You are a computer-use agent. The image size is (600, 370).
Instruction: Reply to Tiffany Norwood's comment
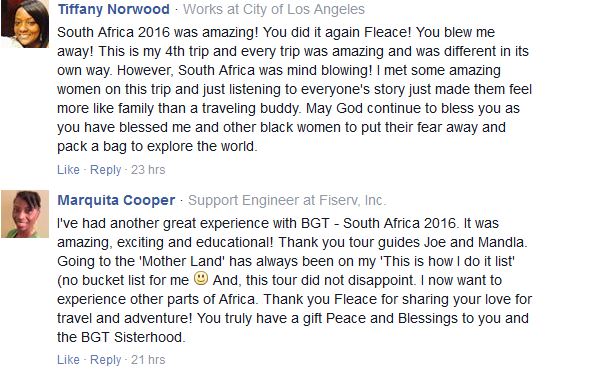pyautogui.click(x=105, y=170)
